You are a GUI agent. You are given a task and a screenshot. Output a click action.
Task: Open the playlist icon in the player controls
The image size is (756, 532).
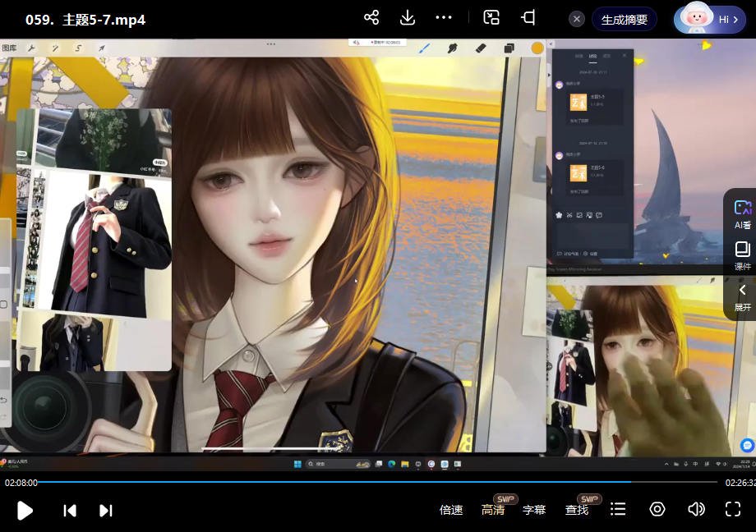tap(617, 510)
